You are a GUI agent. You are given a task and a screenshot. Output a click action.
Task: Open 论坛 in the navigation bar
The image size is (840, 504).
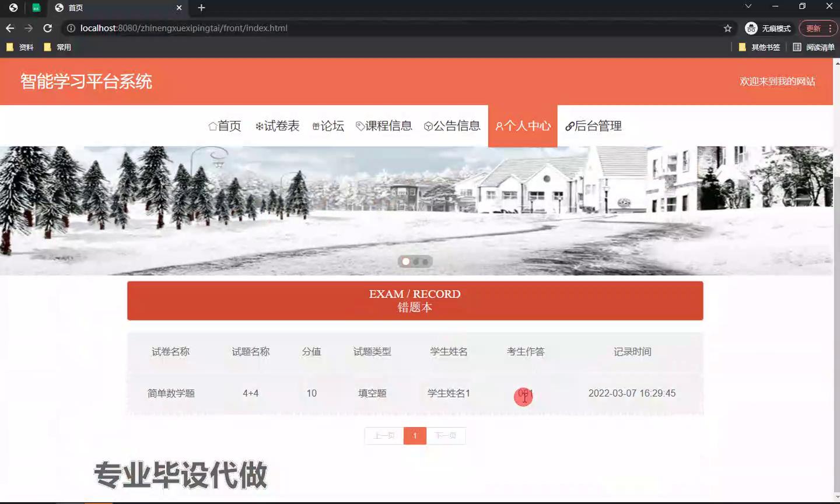[x=328, y=126]
